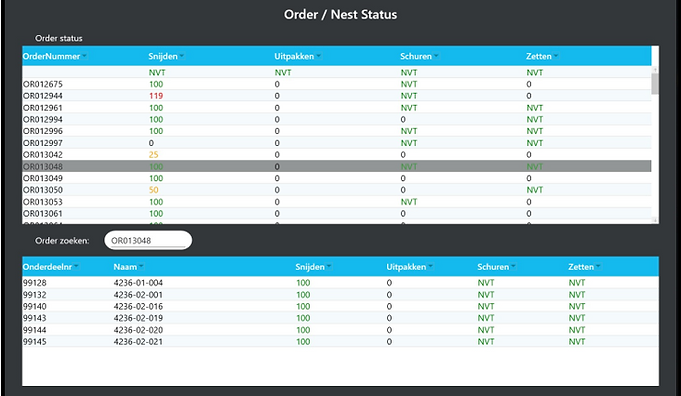The width and height of the screenshot is (681, 396).
Task: Select part number 99128
Action: [35, 283]
